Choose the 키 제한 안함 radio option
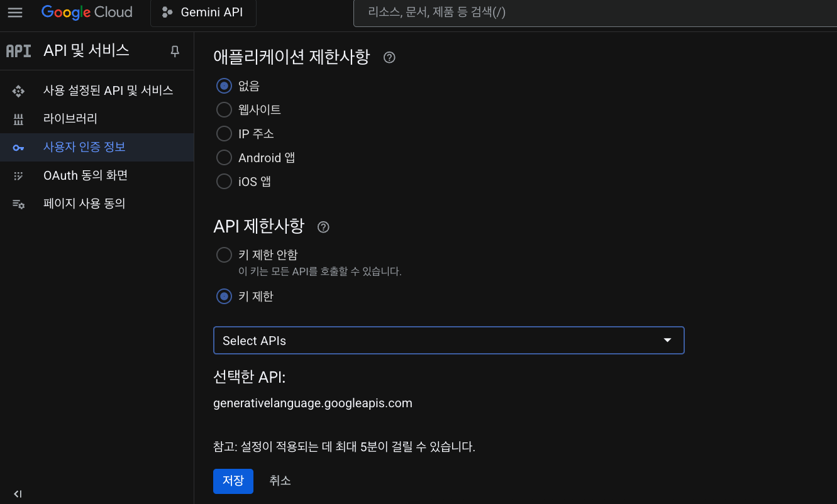 tap(224, 255)
